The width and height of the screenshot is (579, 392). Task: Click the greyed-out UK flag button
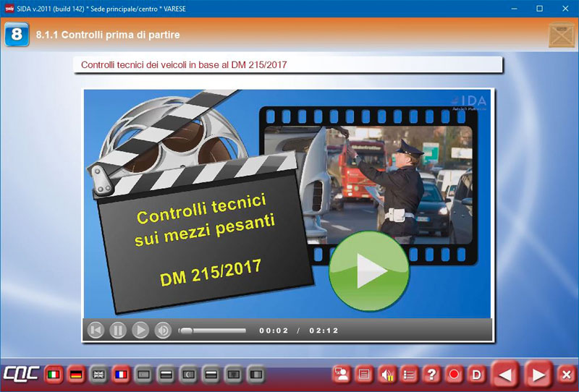[x=98, y=375]
